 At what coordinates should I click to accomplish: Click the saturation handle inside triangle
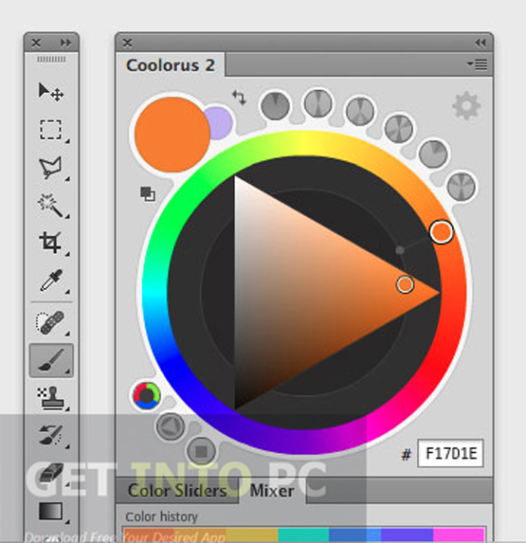pyautogui.click(x=405, y=284)
